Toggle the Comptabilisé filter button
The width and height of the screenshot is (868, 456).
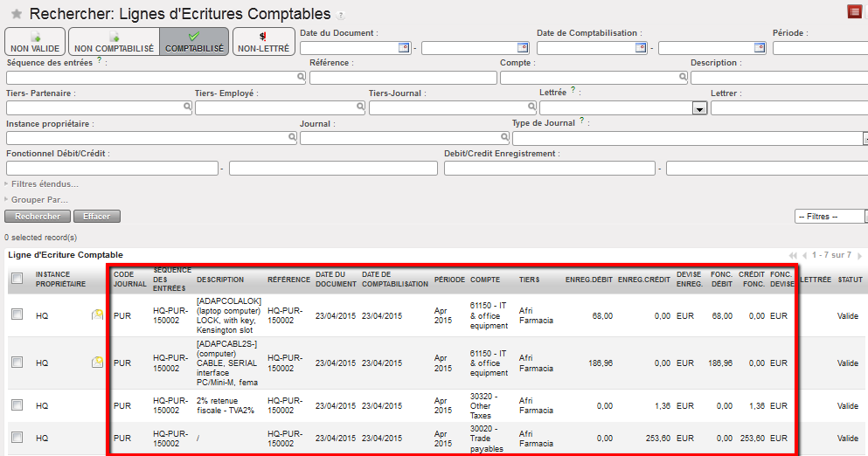point(194,42)
